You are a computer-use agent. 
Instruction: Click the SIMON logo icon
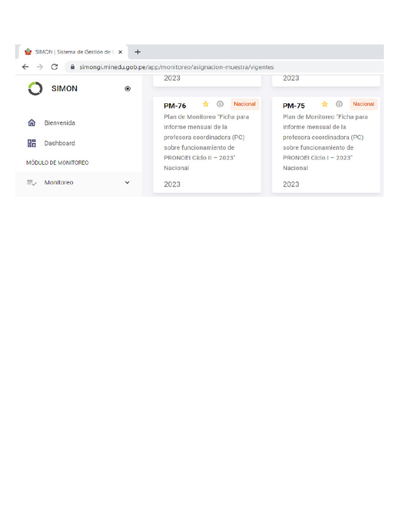pyautogui.click(x=35, y=88)
